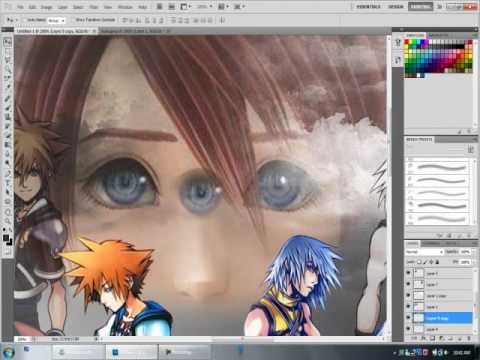The height and width of the screenshot is (360, 480).
Task: Toggle the Lock transparent pixels option
Action: 419,262
